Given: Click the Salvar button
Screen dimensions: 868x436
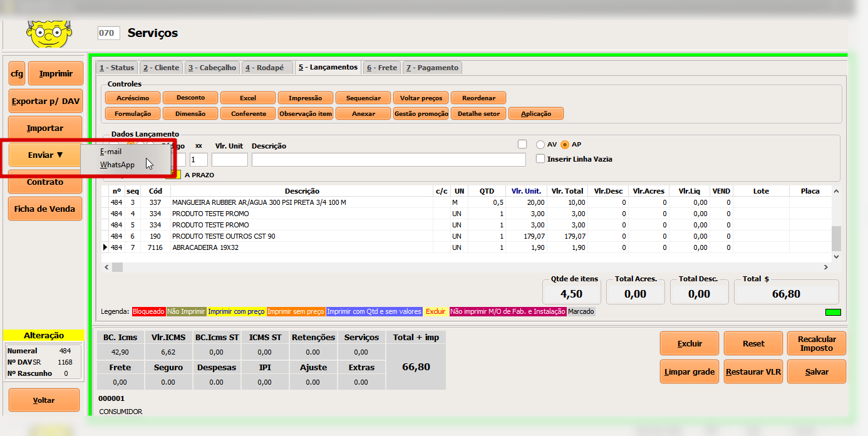Looking at the screenshot, I should (x=816, y=371).
